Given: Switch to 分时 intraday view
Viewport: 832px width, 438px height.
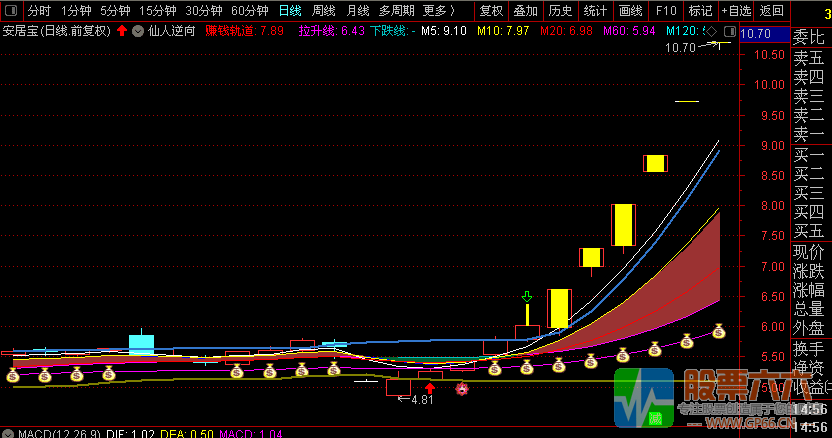Looking at the screenshot, I should click(39, 11).
